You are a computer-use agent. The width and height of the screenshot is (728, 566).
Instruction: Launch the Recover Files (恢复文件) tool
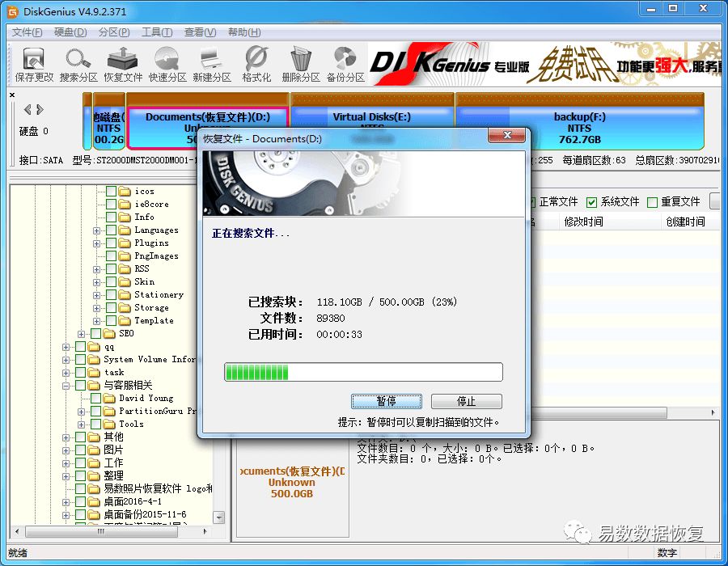(123, 65)
